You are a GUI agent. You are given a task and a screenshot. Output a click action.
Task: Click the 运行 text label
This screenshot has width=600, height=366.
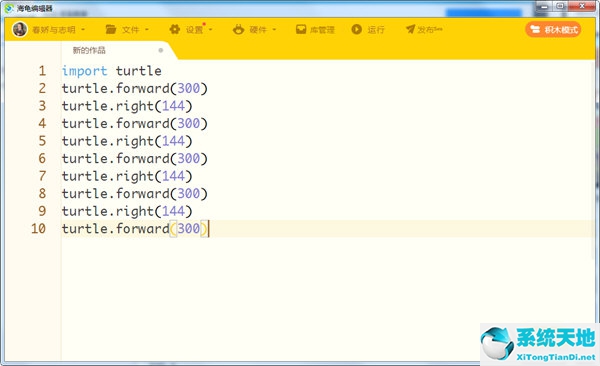point(376,29)
